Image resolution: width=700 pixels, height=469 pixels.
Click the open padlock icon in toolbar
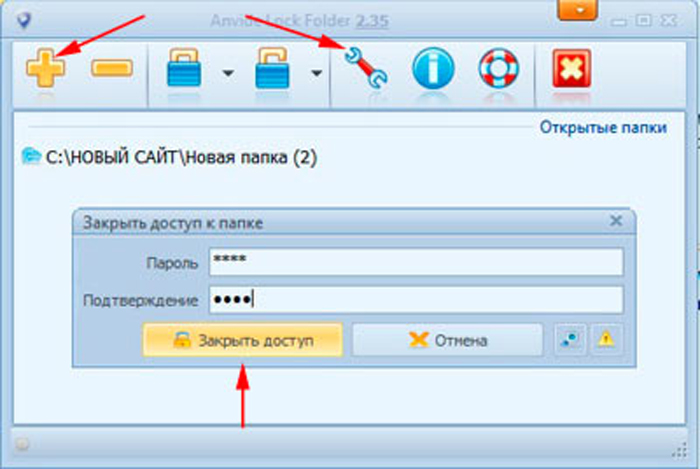[274, 71]
